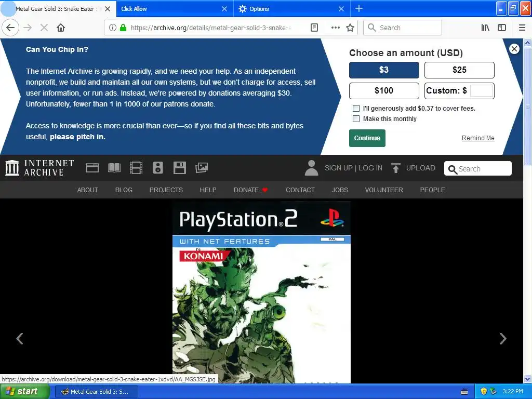Screen dimensions: 532x399
Task: Open Metal Gear Solid taskbar button
Action: pos(96,392)
